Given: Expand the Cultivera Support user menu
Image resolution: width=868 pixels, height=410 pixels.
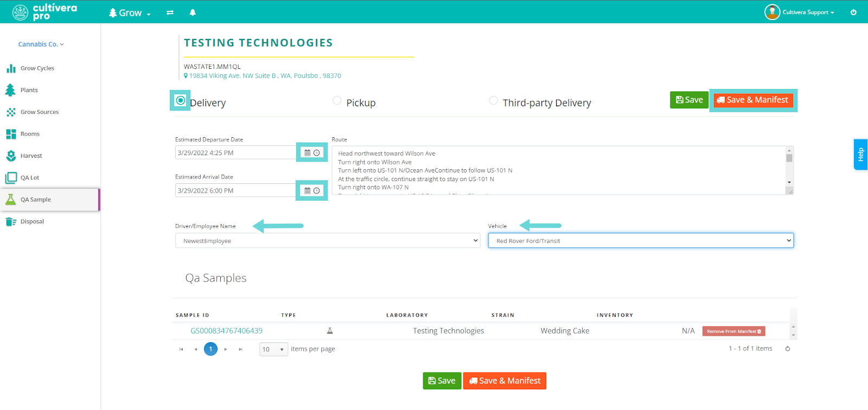Looking at the screenshot, I should [x=808, y=12].
